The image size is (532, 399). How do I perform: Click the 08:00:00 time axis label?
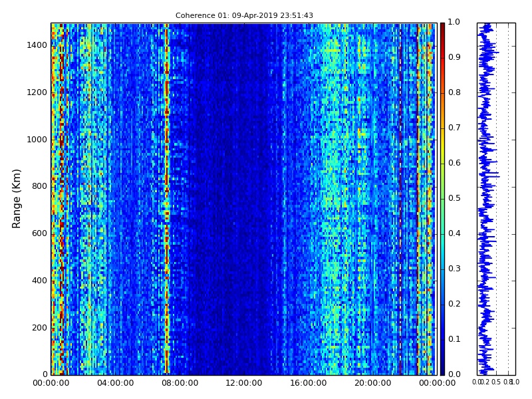(x=180, y=383)
